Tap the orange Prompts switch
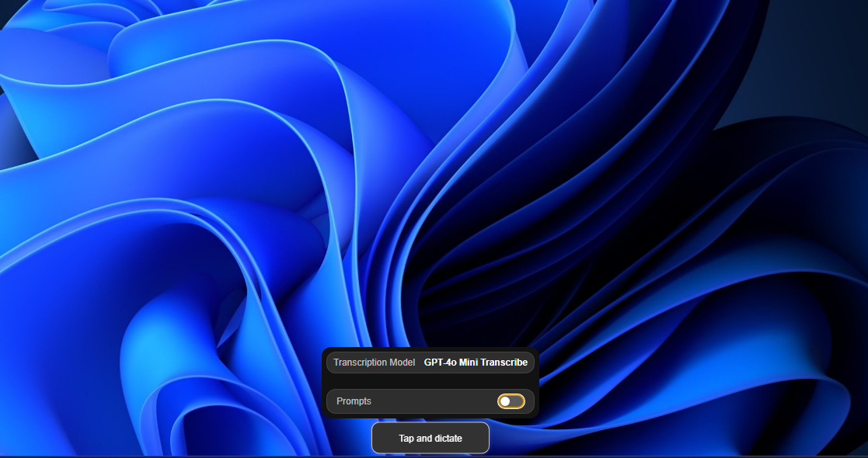This screenshot has height=458, width=868. pos(513,401)
